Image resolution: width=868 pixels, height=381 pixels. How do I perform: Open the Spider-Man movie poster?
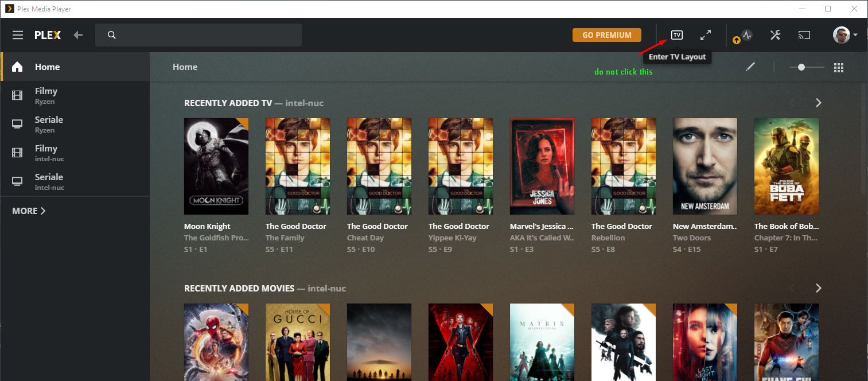click(216, 342)
